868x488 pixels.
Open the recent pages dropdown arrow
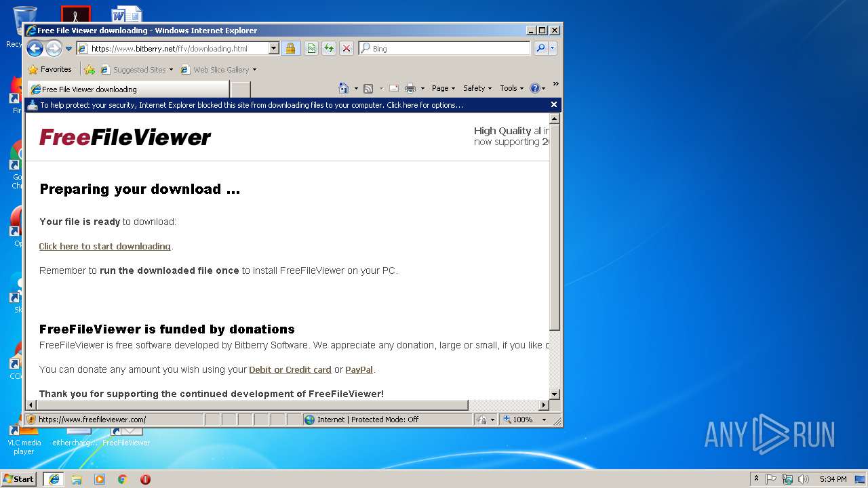(68, 49)
